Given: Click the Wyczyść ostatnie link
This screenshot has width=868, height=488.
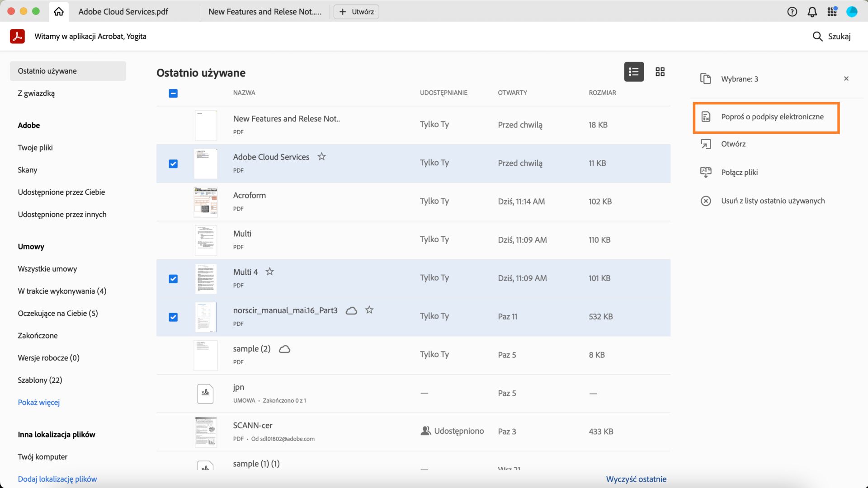Looking at the screenshot, I should [636, 479].
